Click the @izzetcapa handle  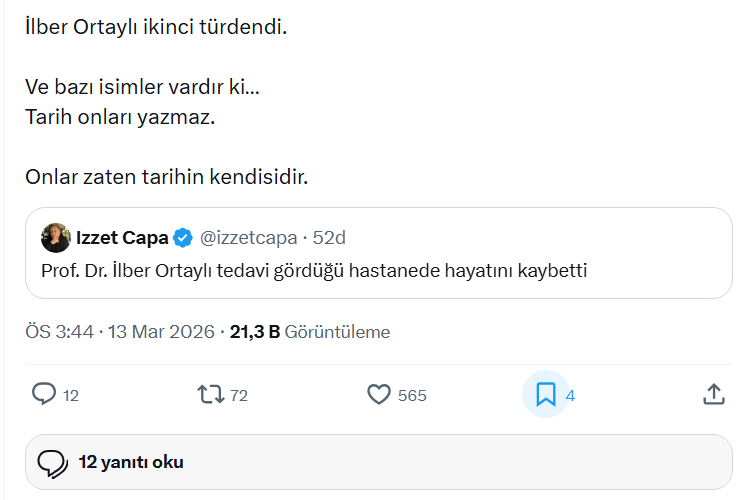249,238
